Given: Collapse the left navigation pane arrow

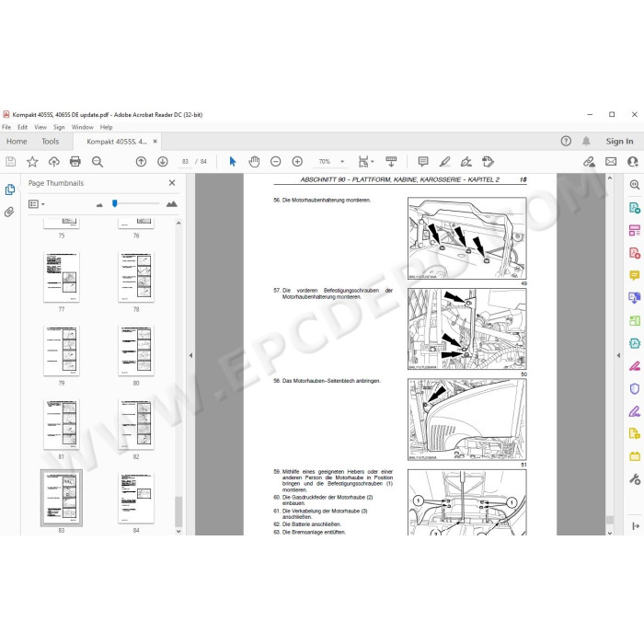Looking at the screenshot, I should [190, 355].
